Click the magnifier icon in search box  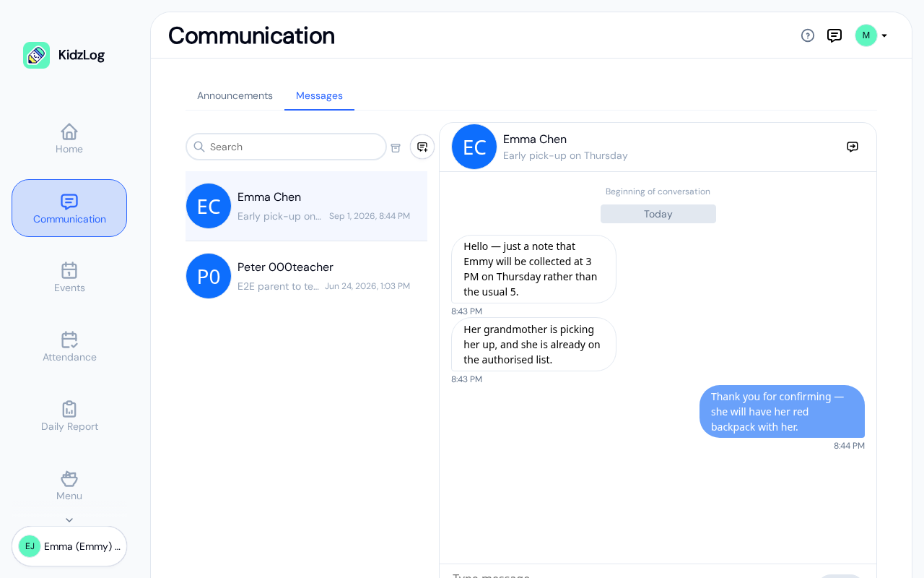pos(199,147)
